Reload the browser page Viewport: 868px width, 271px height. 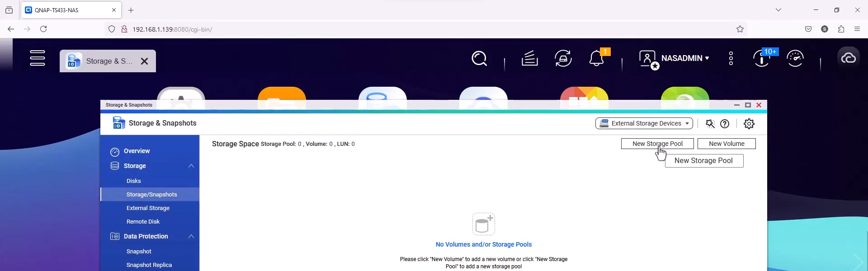(x=43, y=29)
